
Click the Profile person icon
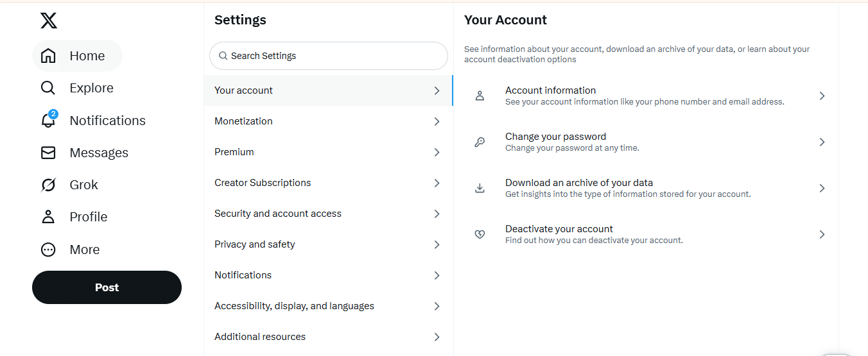tap(48, 217)
